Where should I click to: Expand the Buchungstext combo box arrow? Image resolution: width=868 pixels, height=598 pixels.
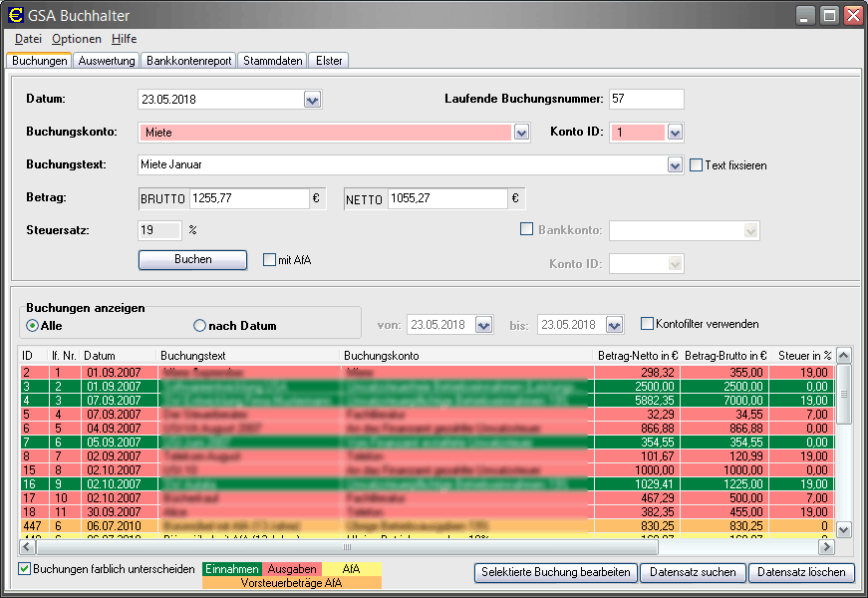675,165
